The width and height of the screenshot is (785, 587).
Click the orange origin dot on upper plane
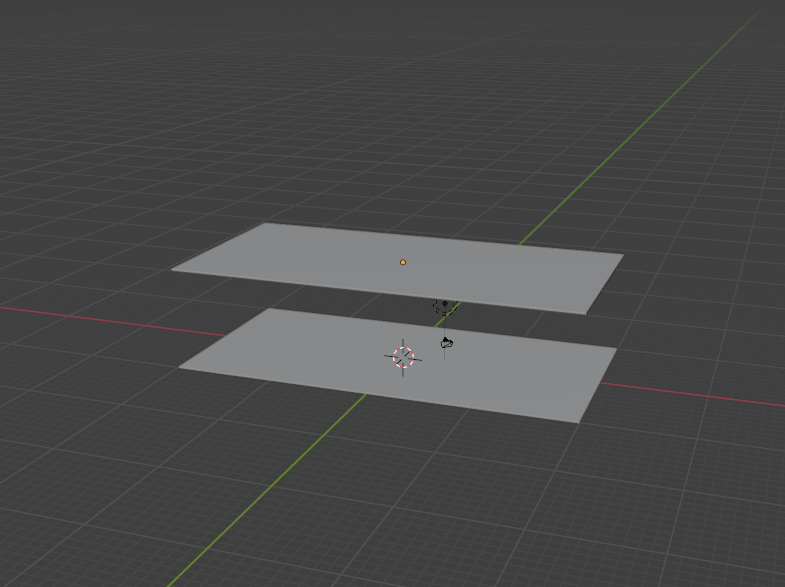[403, 262]
